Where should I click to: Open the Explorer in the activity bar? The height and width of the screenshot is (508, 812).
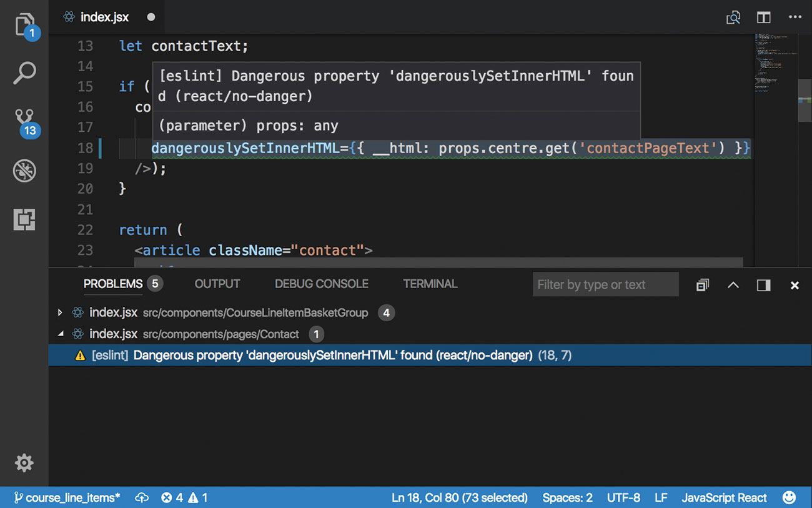24,23
